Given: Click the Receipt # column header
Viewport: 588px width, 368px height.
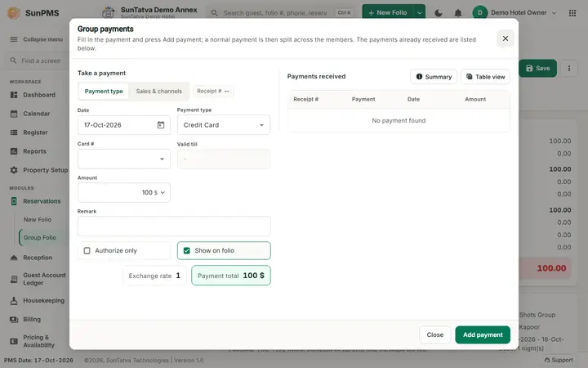Looking at the screenshot, I should (305, 99).
